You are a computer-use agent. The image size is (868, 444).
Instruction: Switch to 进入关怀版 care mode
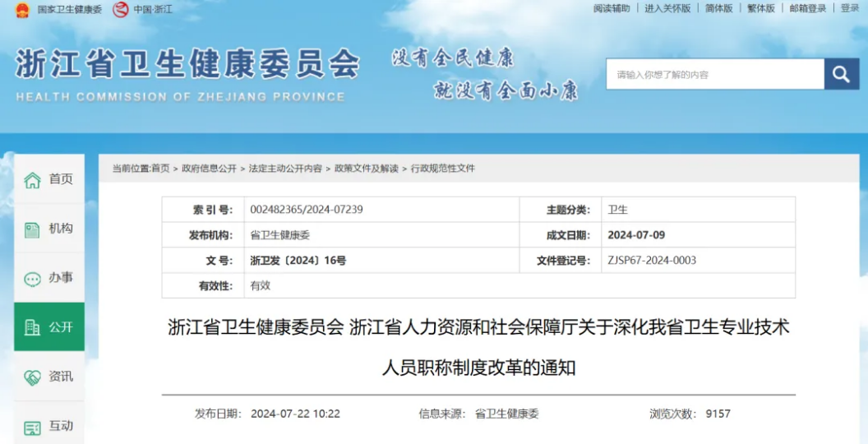667,8
